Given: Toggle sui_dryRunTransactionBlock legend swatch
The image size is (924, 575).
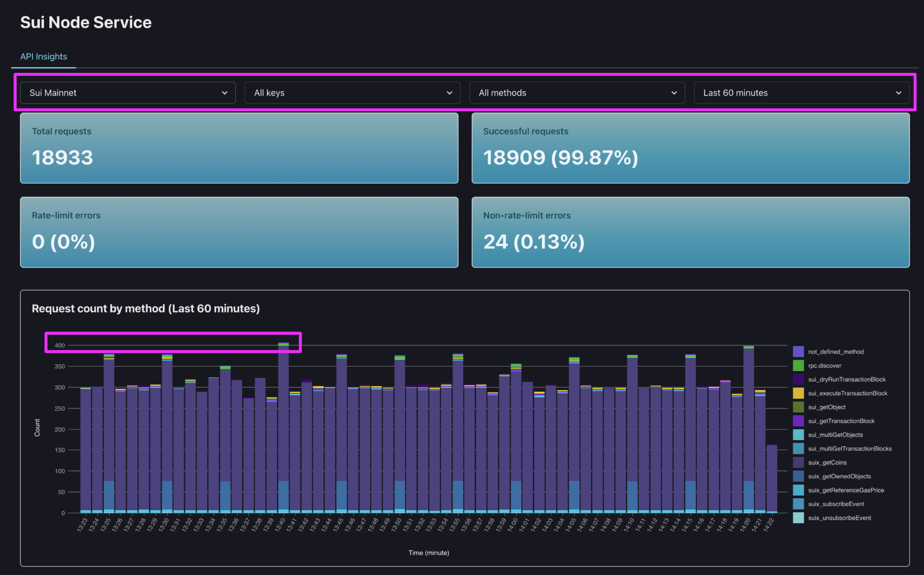Looking at the screenshot, I should click(x=798, y=379).
